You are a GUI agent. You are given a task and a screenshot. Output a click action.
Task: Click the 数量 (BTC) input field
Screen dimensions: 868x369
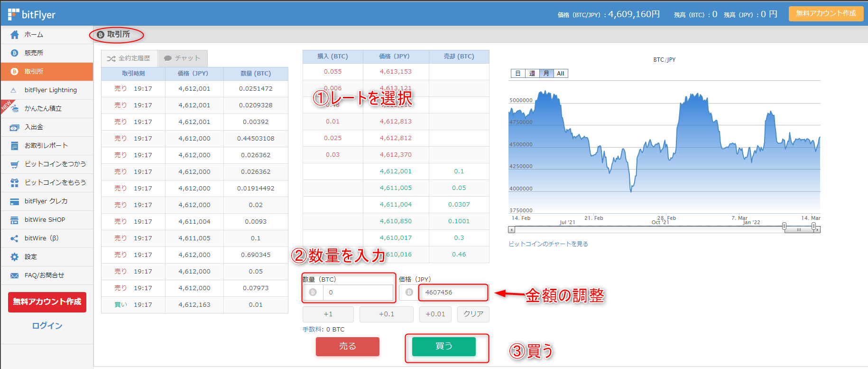pos(358,293)
